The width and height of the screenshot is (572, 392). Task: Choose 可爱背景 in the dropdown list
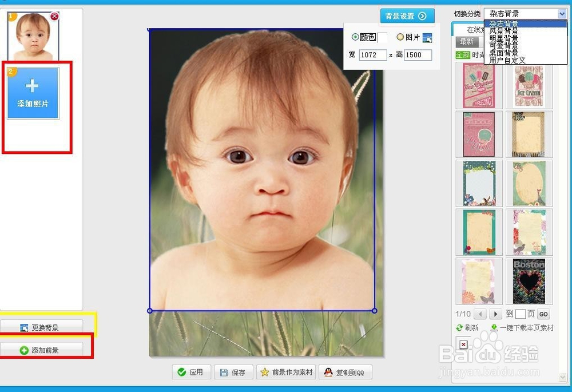pos(525,46)
